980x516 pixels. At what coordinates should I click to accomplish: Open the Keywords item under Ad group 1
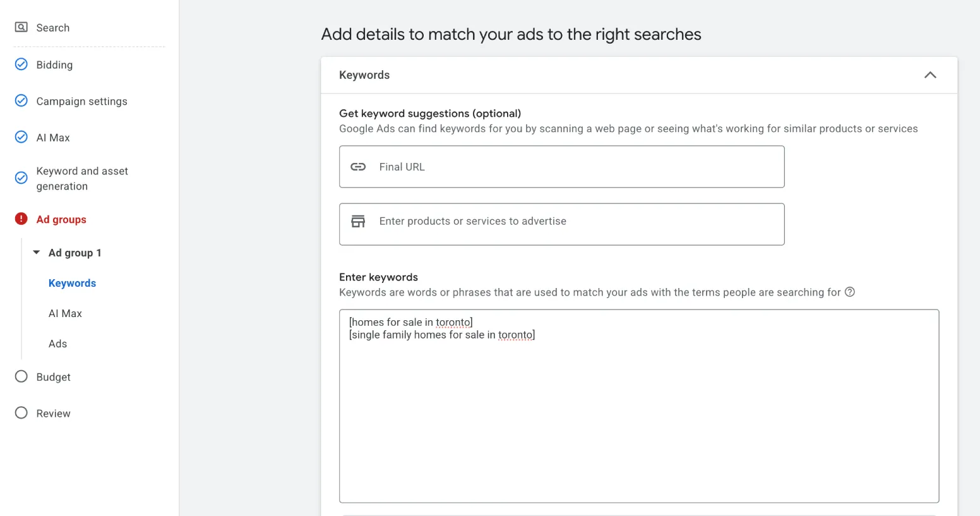pyautogui.click(x=72, y=283)
